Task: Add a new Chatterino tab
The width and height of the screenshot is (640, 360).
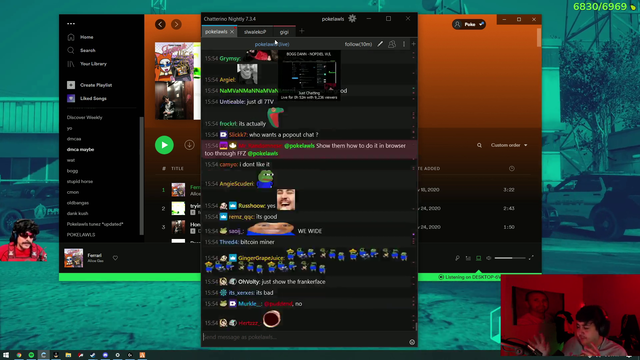Action: click(302, 31)
